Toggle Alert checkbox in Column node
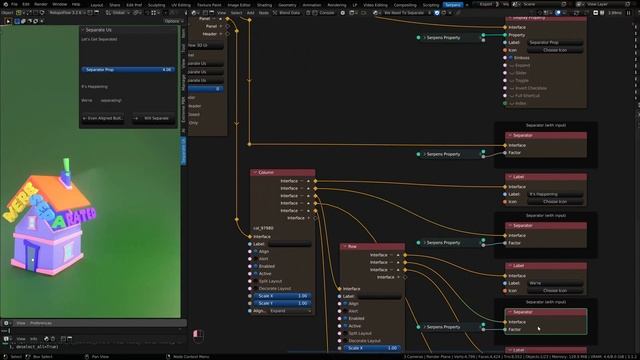This screenshot has width=640, height=360. click(x=256, y=259)
